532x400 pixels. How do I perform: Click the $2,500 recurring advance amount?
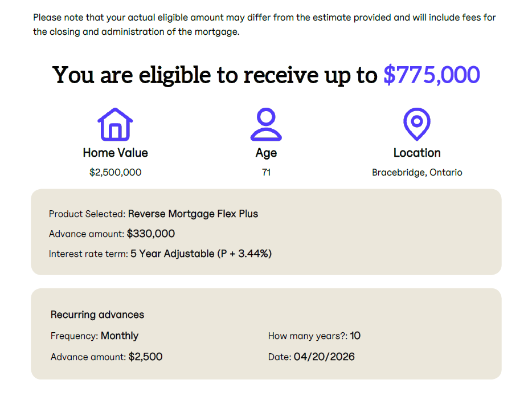coord(145,357)
